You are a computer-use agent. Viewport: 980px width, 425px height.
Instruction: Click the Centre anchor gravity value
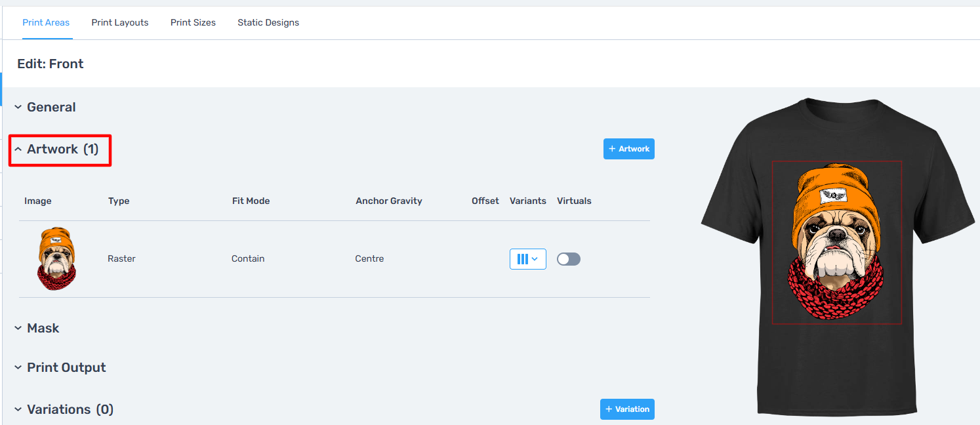point(369,259)
